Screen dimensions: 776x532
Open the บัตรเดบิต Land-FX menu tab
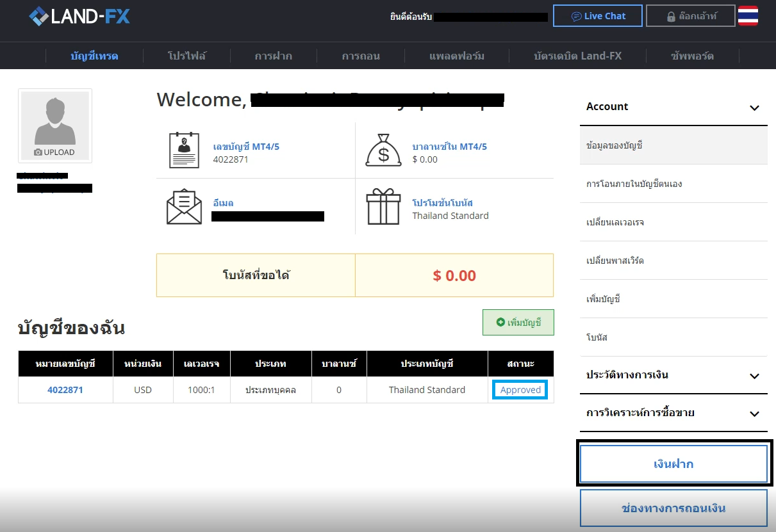577,56
